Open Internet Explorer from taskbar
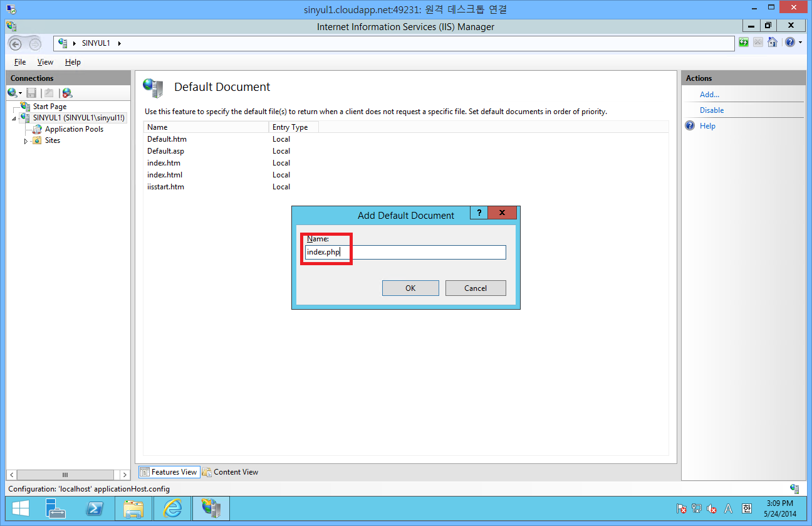The height and width of the screenshot is (526, 812). pyautogui.click(x=172, y=508)
